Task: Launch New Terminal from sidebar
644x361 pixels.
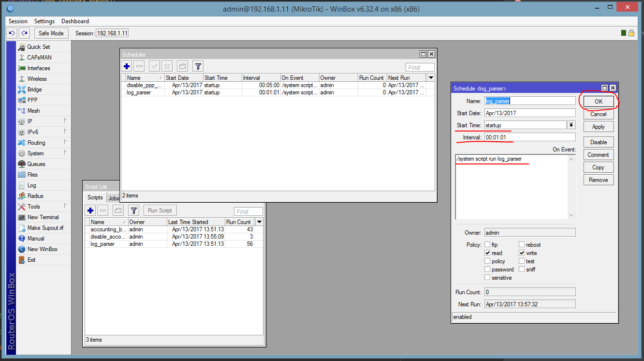Action: [x=43, y=217]
